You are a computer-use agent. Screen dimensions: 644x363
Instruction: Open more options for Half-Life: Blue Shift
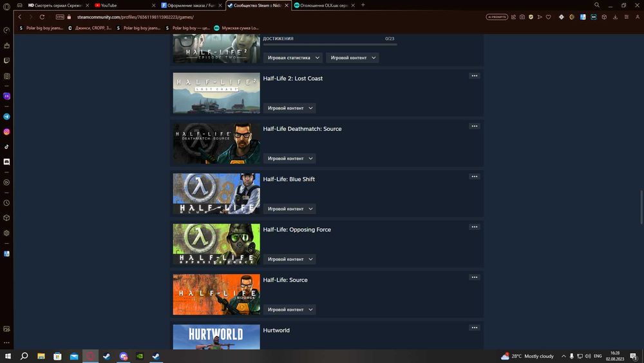coord(475,177)
